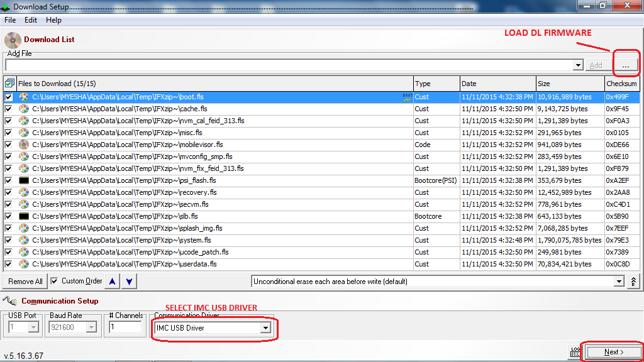Select the secvm.fls file path text
This screenshot has width=644, height=362.
[x=120, y=204]
